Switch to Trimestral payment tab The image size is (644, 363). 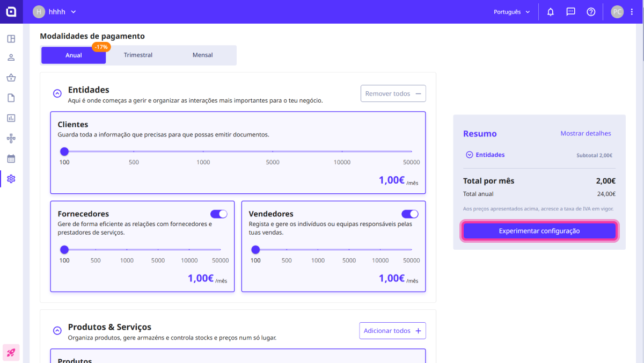tap(138, 55)
